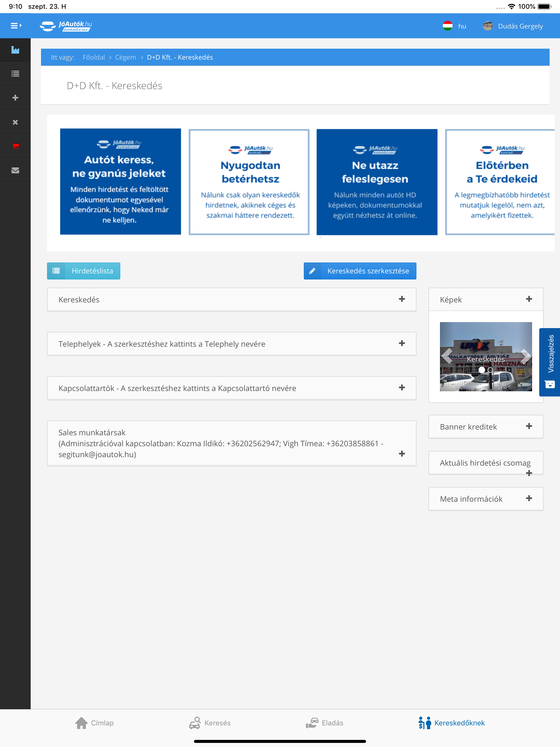Open the envelope messages sidebar icon
This screenshot has width=560, height=747.
pyautogui.click(x=15, y=170)
